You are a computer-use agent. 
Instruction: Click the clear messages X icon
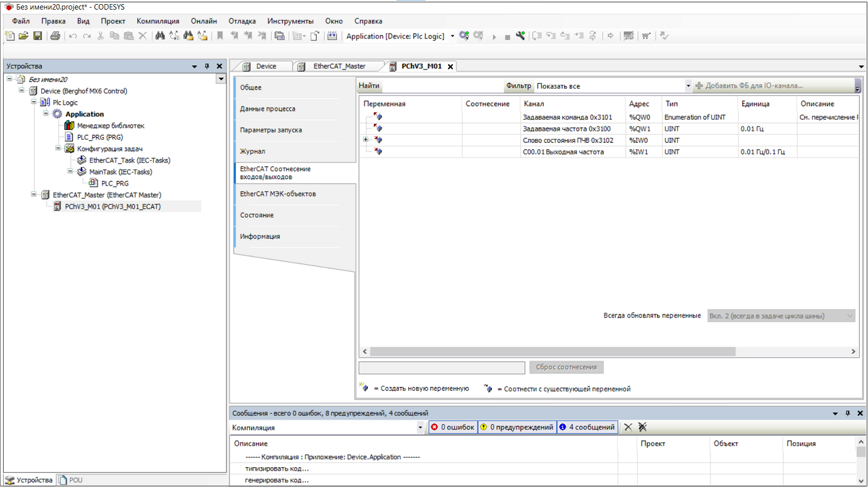click(x=628, y=427)
